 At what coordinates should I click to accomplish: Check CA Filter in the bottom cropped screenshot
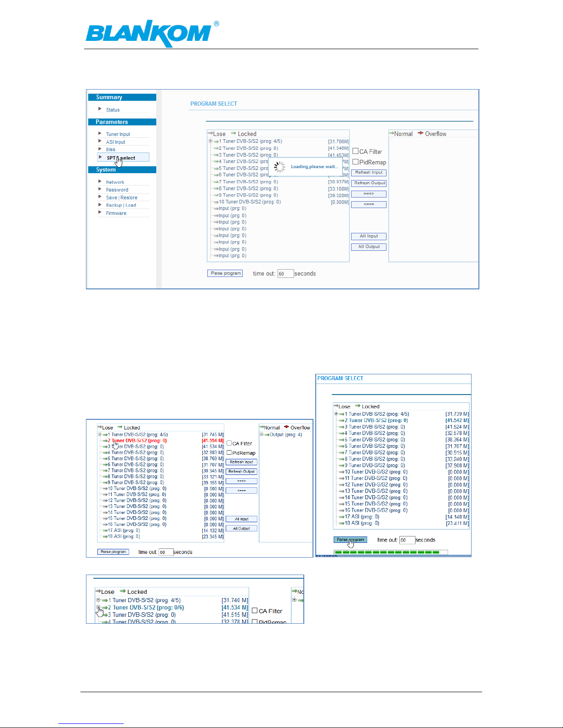click(x=255, y=611)
